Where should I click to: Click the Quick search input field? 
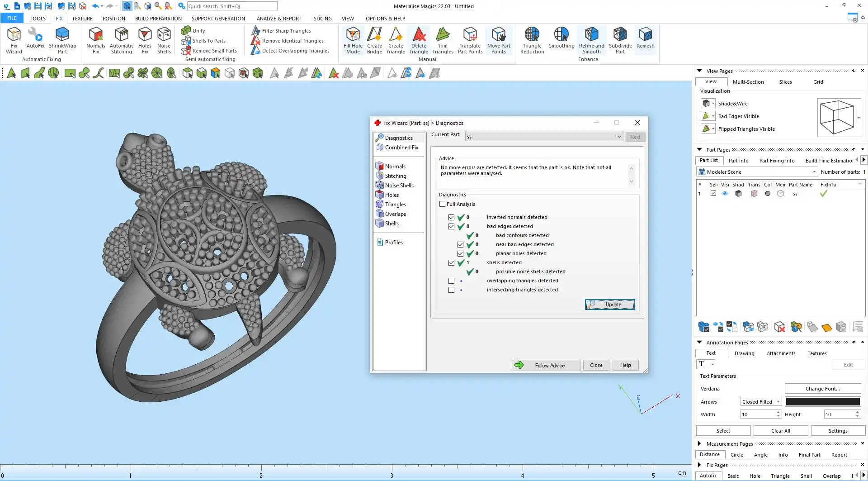point(232,6)
